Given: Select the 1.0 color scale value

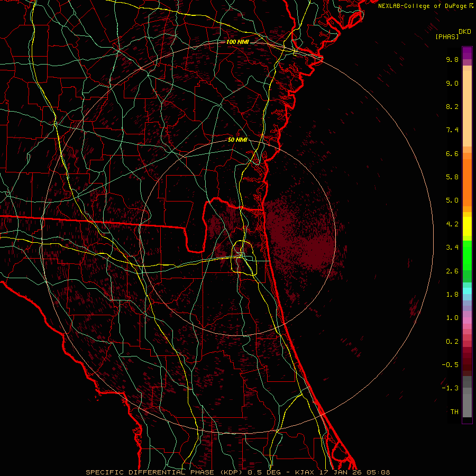Looking at the screenshot, I should tap(452, 318).
